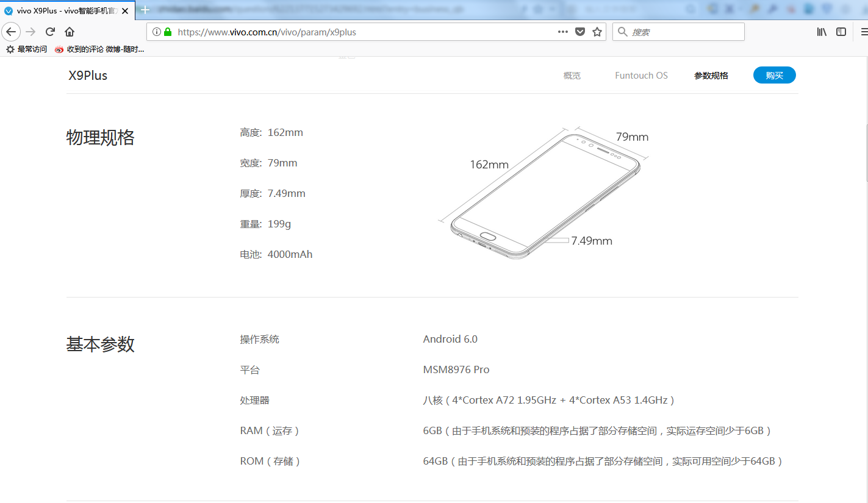Select the 宽度: 79mm text
This screenshot has width=868, height=503.
click(x=268, y=163)
